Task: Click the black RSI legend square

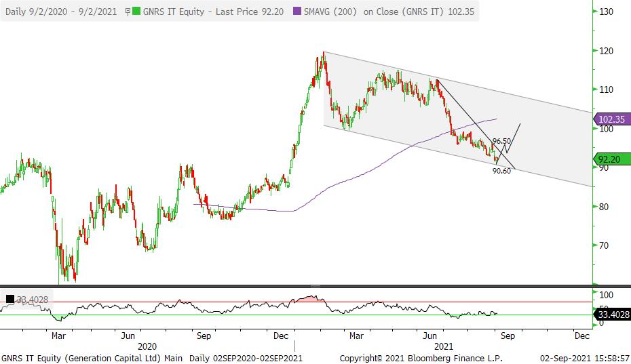Action: point(9,299)
